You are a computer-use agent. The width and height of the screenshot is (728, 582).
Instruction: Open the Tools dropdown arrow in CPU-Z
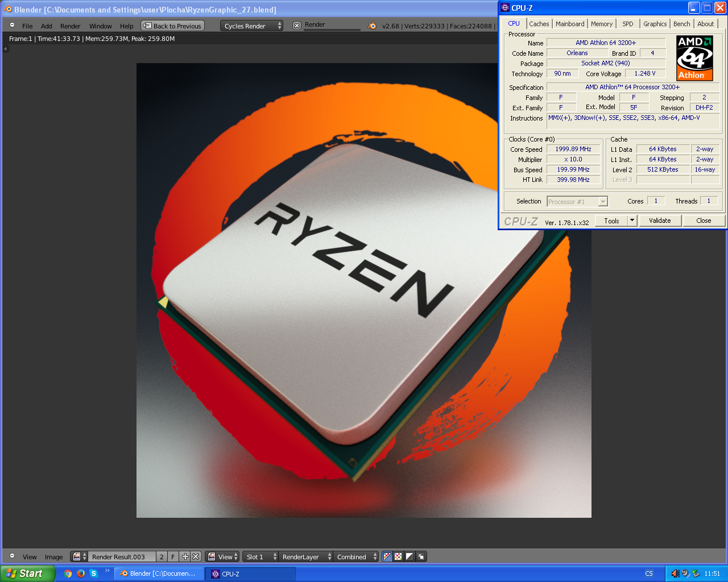(x=632, y=221)
